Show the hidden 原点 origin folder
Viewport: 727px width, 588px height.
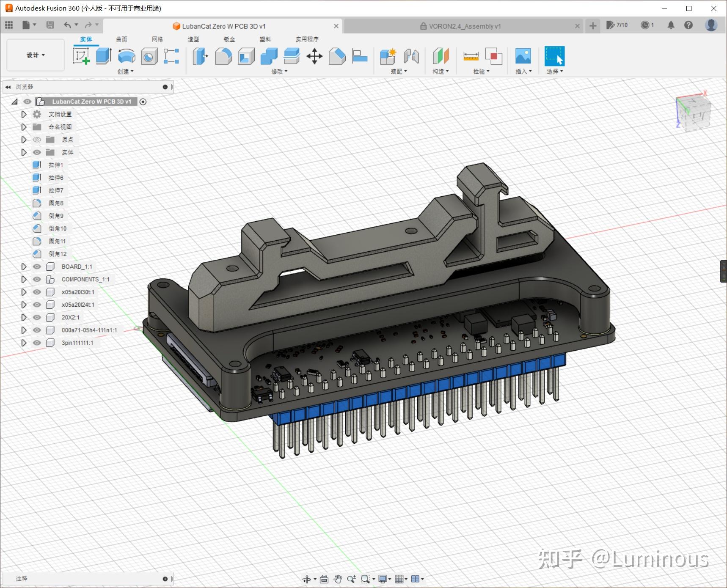[37, 140]
